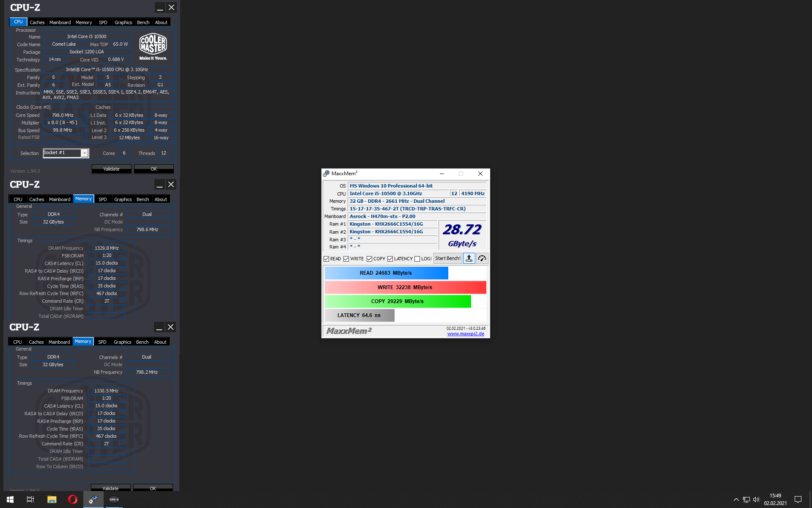Open About tab in top CPU-Z window
The image size is (812, 508).
[x=161, y=22]
